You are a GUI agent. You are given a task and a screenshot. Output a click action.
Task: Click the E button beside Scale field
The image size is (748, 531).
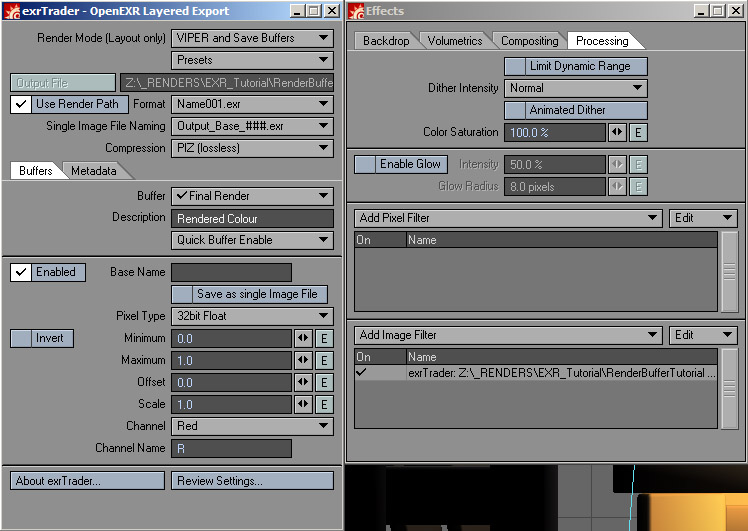[324, 405]
